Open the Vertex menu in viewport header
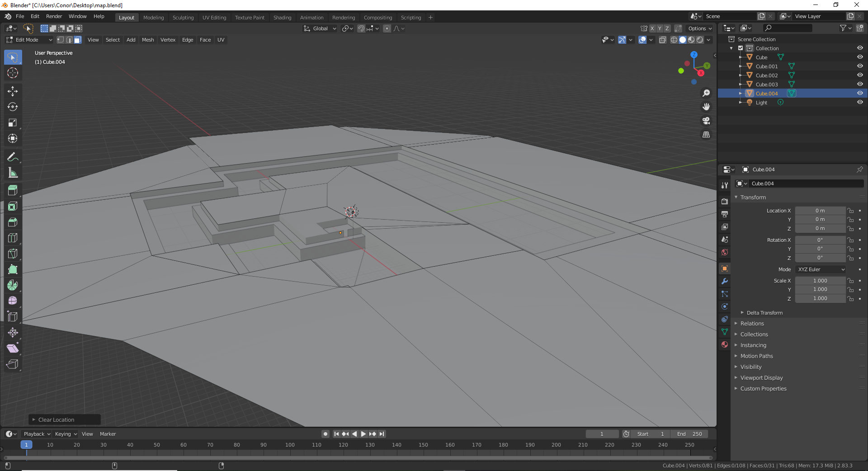 (168, 40)
